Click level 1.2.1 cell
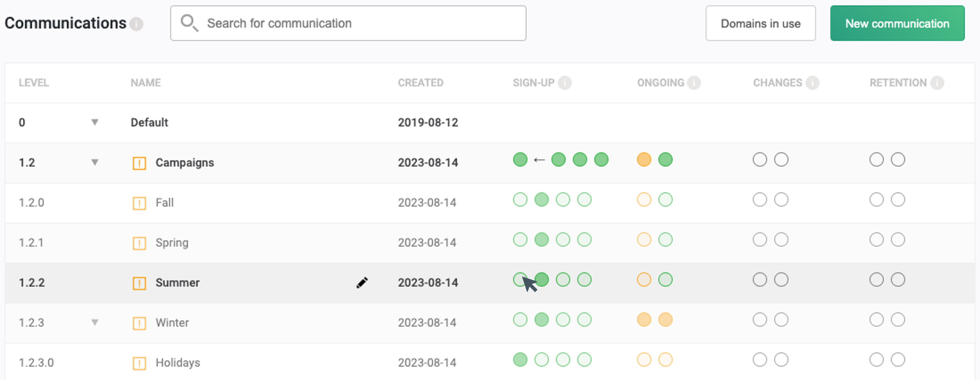 (x=31, y=243)
